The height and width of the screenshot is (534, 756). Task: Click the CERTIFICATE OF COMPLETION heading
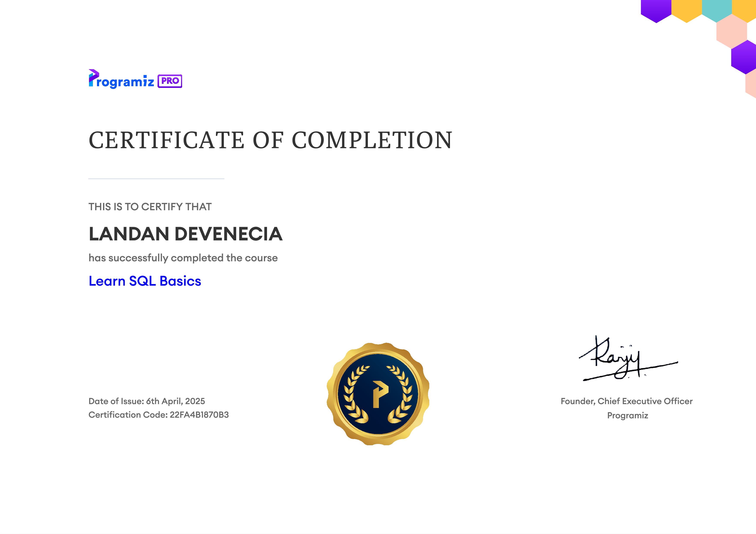pos(270,140)
